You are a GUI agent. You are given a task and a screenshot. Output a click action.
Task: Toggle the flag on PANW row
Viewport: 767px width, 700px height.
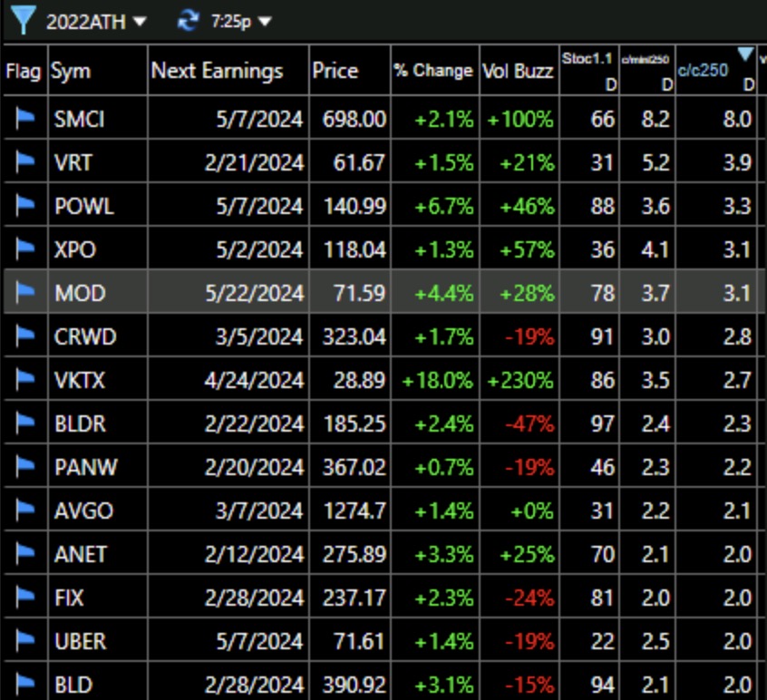25,467
